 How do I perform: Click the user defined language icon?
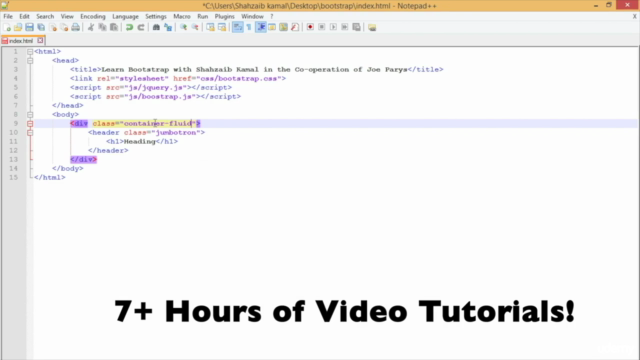tap(272, 27)
